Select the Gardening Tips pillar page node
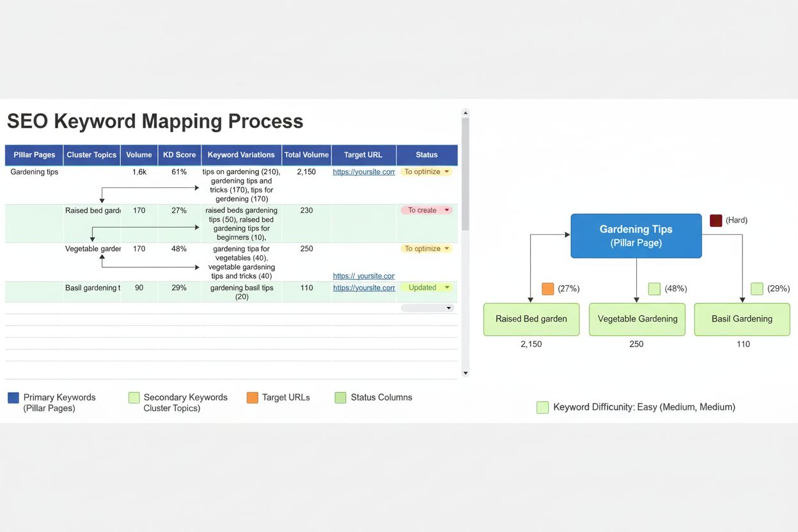Viewport: 798px width, 532px height. pyautogui.click(x=636, y=235)
